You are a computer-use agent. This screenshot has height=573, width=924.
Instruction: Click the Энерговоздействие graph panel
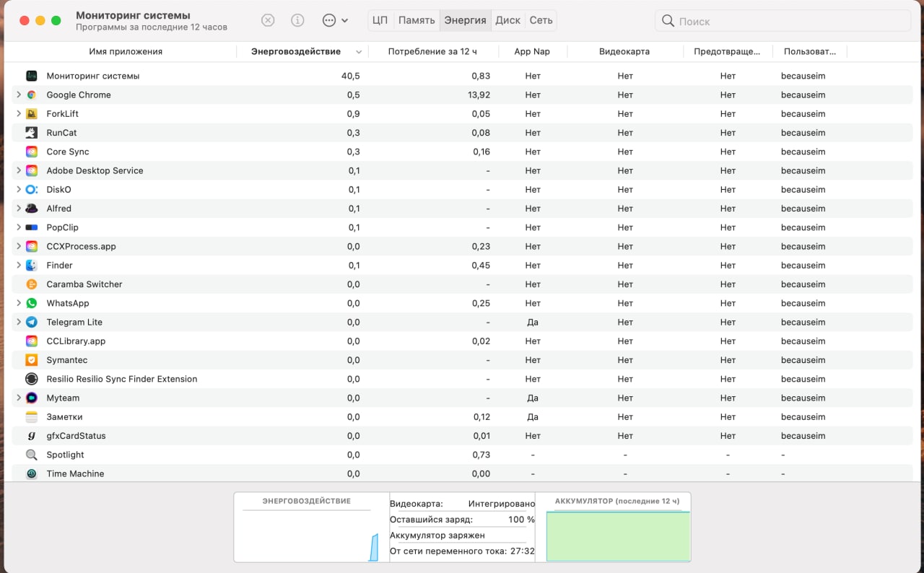[x=311, y=528]
